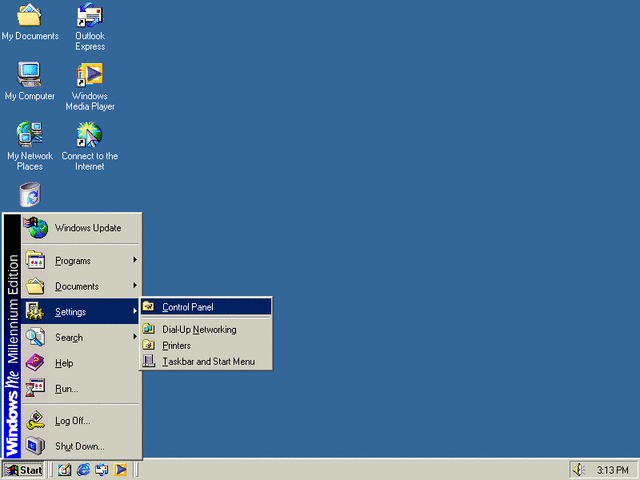Click the Log Off key icon

pyautogui.click(x=35, y=420)
